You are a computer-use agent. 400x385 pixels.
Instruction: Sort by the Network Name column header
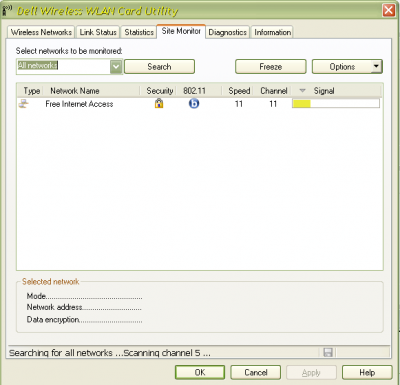click(92, 91)
